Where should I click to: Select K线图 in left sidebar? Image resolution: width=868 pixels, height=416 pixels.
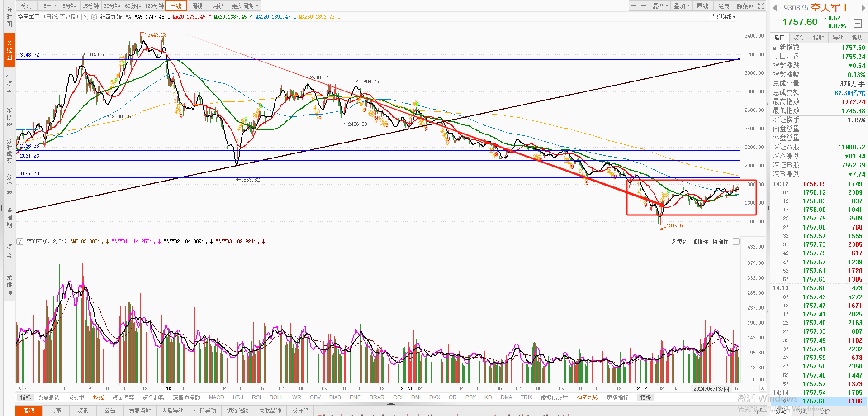[x=9, y=50]
